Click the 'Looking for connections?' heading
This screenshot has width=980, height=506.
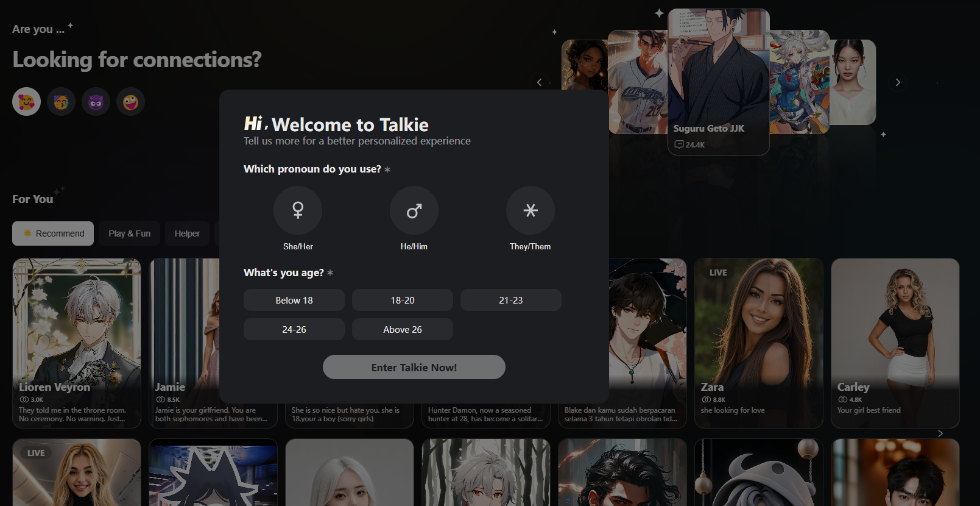[137, 60]
